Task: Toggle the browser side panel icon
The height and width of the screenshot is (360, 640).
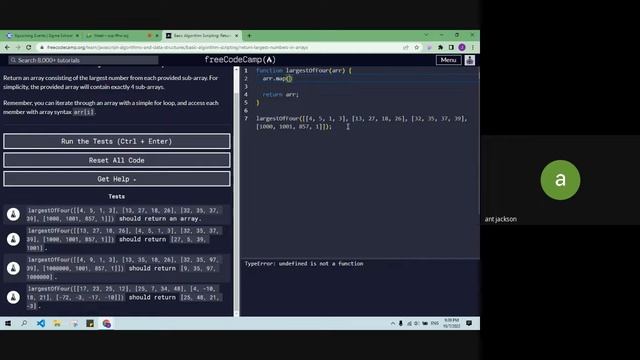Action: pyautogui.click(x=451, y=47)
